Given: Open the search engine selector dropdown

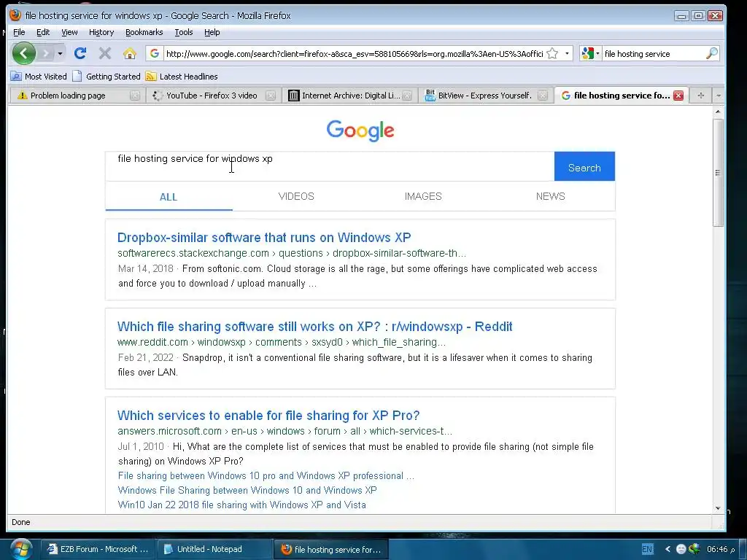Looking at the screenshot, I should click(x=591, y=53).
